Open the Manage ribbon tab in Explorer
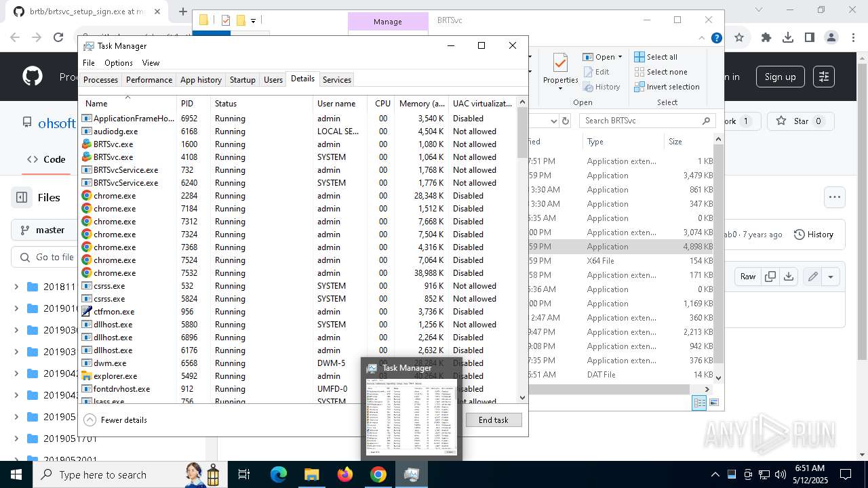868x488 pixels. coord(388,22)
